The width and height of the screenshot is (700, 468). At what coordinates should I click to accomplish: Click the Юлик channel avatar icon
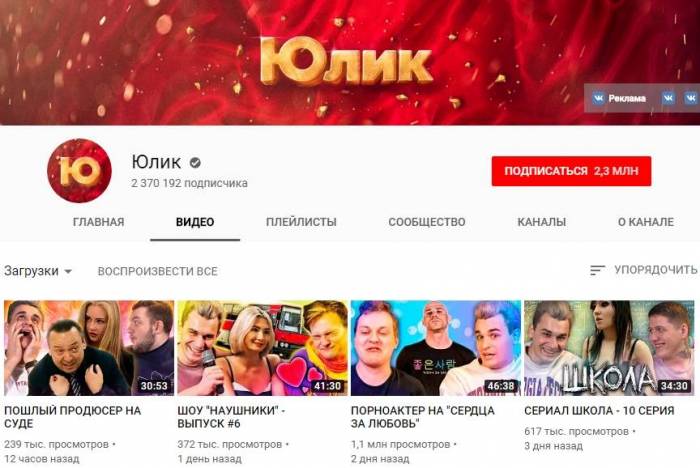pos(79,171)
